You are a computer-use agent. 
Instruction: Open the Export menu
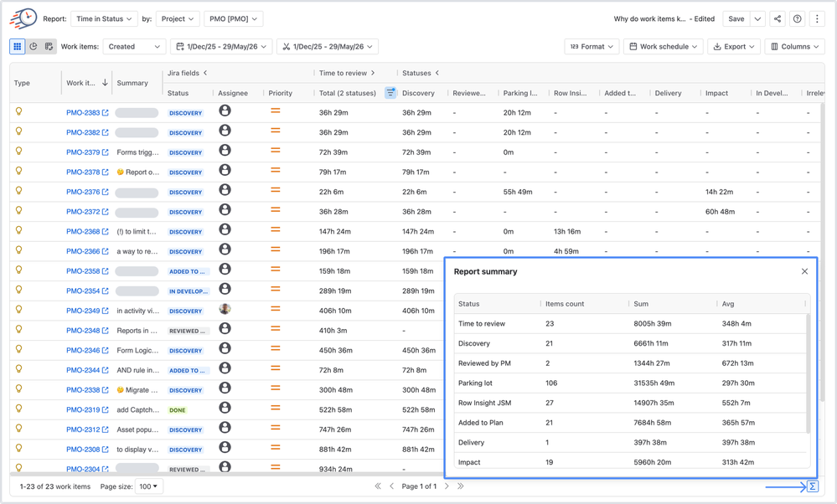[x=734, y=46]
